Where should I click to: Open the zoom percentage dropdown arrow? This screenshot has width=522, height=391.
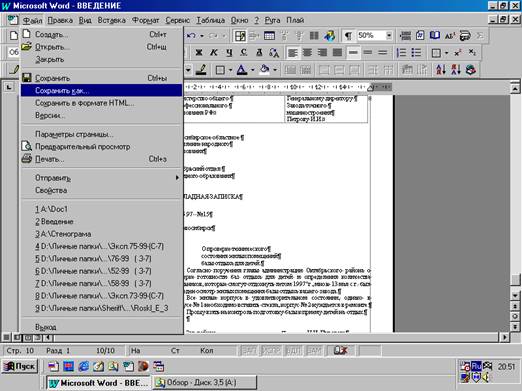tap(389, 35)
